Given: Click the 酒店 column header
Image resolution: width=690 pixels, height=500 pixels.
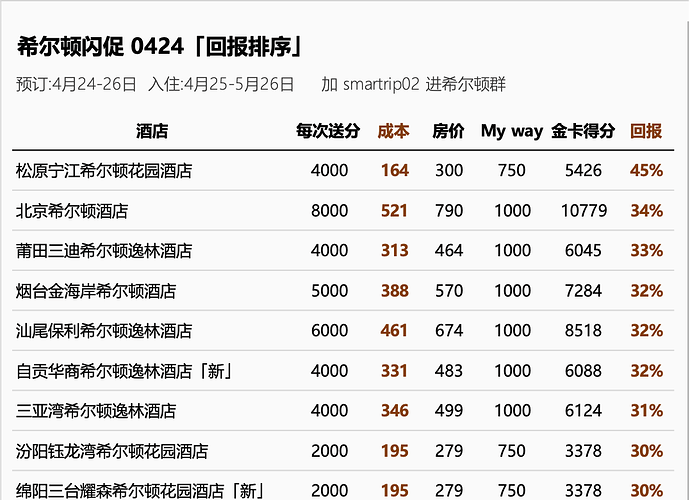Looking at the screenshot, I should 152,131.
